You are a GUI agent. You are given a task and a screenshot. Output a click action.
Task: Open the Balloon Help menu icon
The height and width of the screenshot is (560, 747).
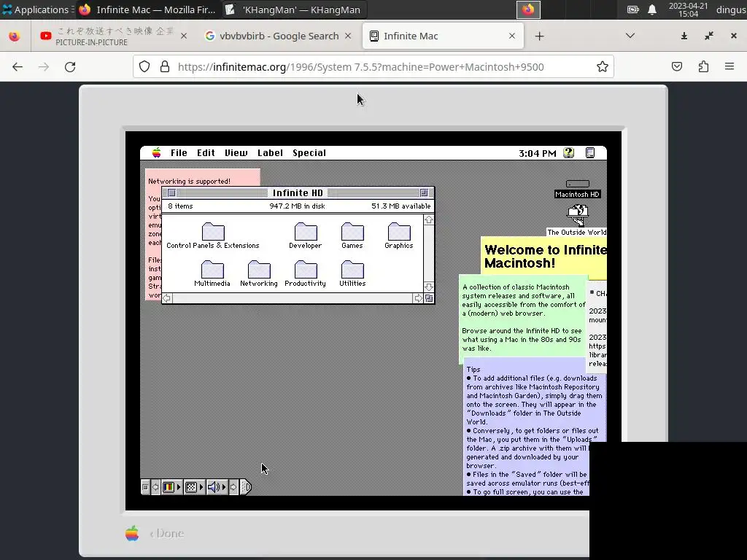568,153
